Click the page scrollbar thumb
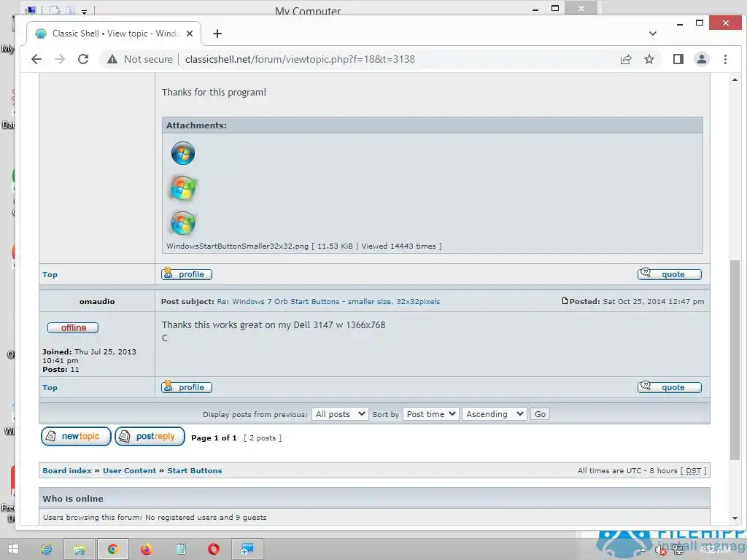This screenshot has height=560, width=747. pyautogui.click(x=735, y=359)
